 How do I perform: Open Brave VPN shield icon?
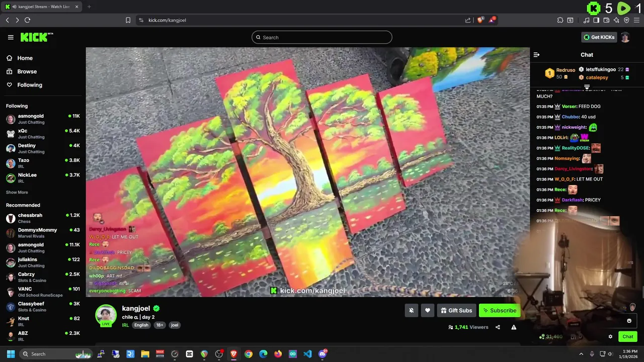pyautogui.click(x=626, y=20)
